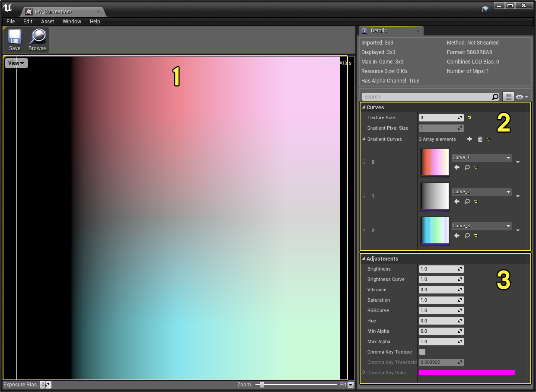The image size is (536, 392).
Task: Collapse the Adjustments section
Action: [x=364, y=258]
